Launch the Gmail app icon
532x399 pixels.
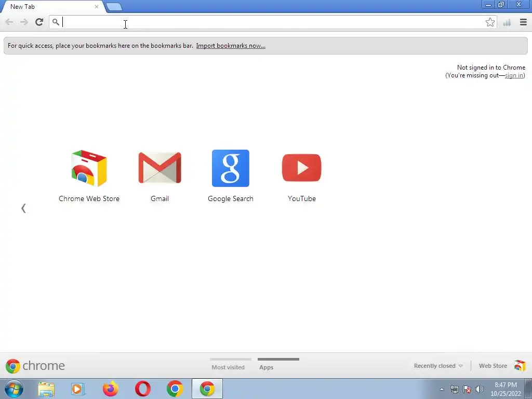click(160, 168)
